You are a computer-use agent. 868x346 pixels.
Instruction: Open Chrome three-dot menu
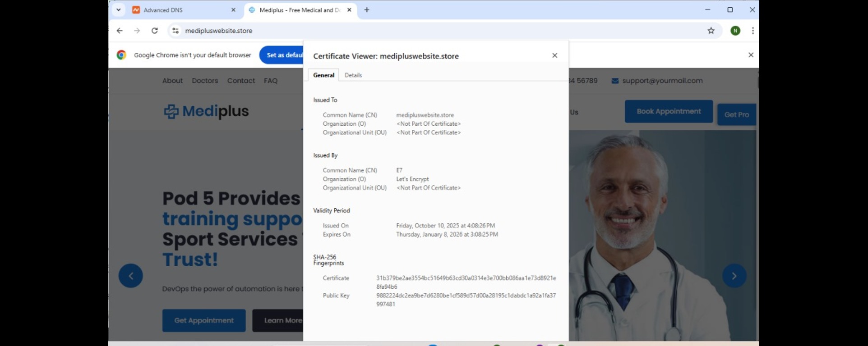tap(753, 31)
